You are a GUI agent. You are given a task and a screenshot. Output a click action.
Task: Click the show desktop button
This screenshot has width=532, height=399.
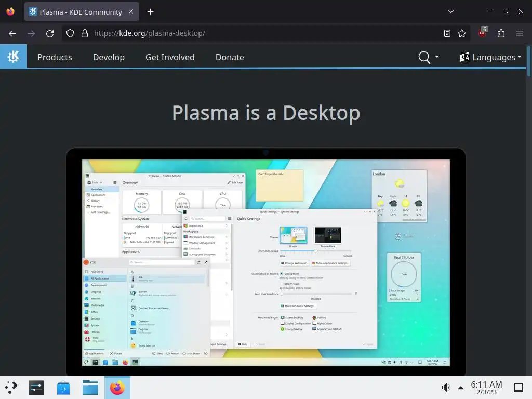pyautogui.click(x=518, y=388)
